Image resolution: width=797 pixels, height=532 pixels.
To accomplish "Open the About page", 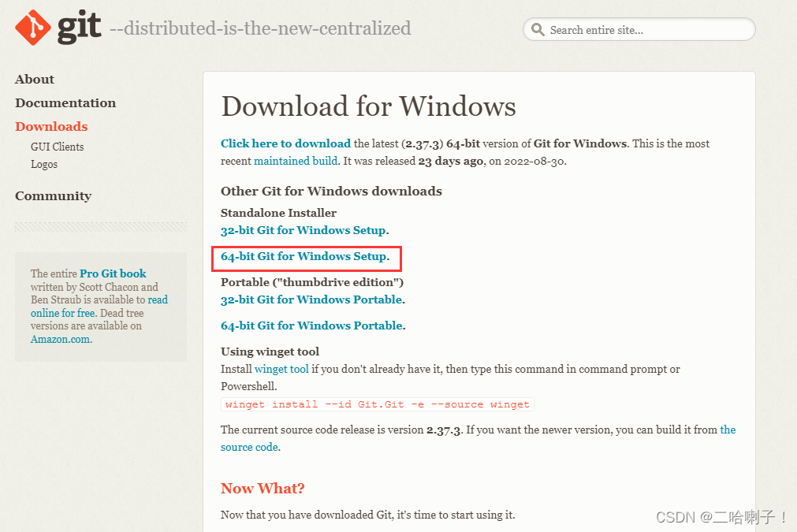I will [x=35, y=80].
